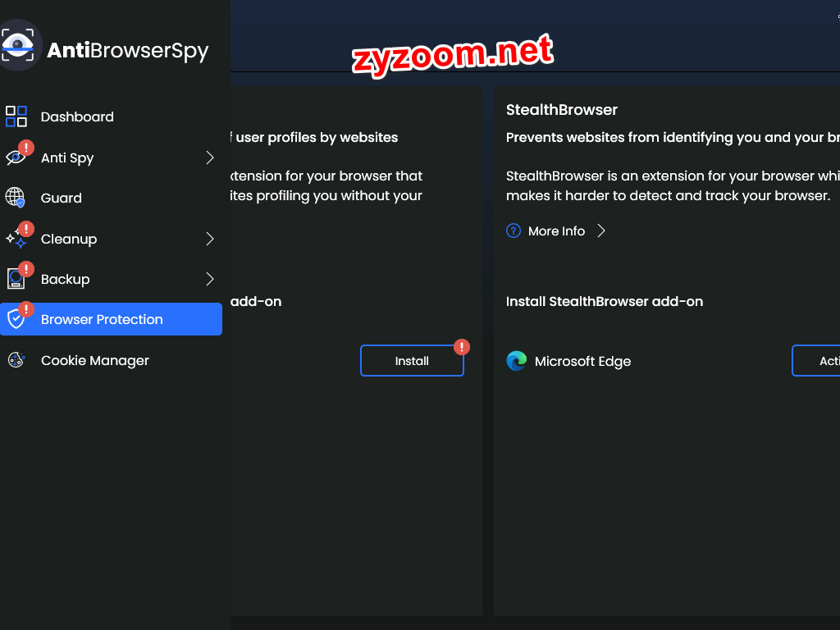Click the Anti Spy crossed-eye icon
This screenshot has height=630, width=840.
pyautogui.click(x=15, y=157)
